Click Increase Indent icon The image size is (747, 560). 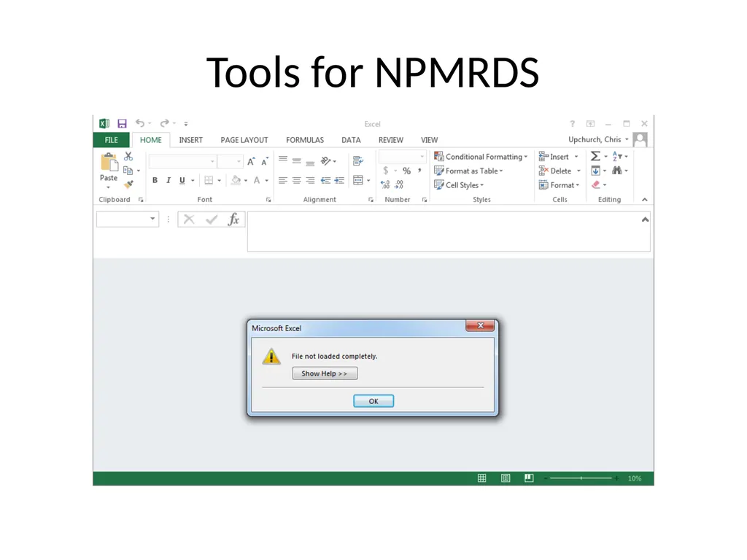click(x=339, y=181)
